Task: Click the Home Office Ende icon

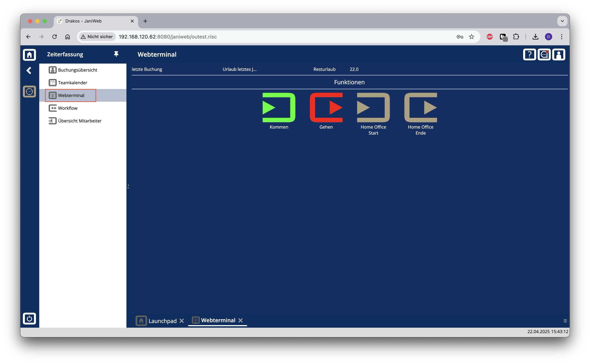Action: pos(421,107)
